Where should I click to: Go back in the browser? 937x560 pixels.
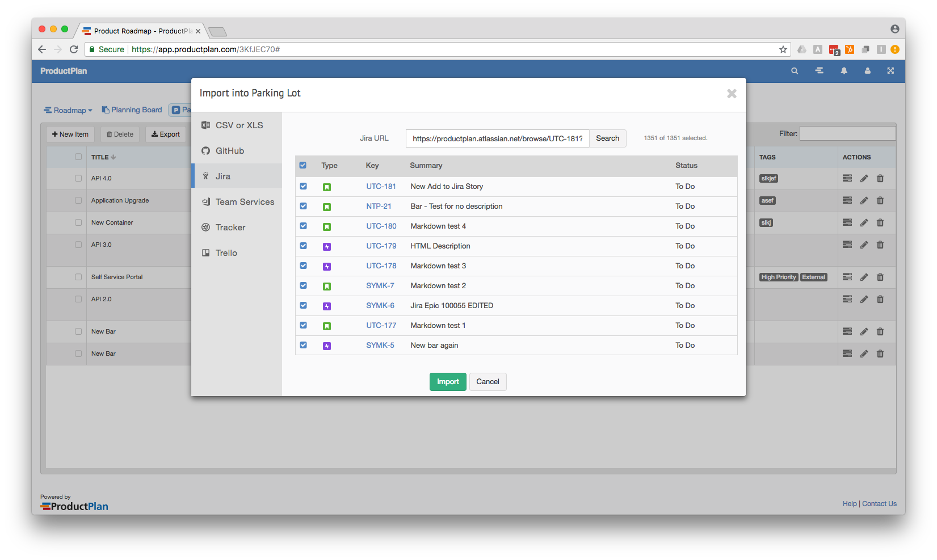pyautogui.click(x=42, y=49)
